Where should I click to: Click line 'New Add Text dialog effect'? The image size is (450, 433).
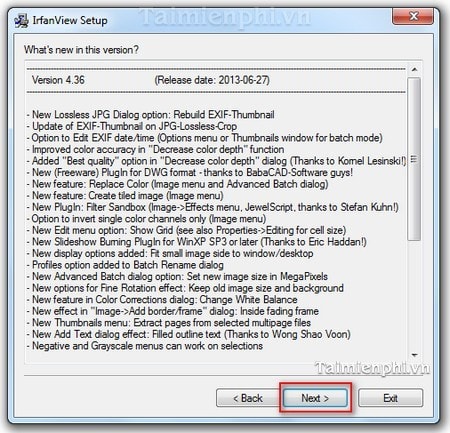189,334
